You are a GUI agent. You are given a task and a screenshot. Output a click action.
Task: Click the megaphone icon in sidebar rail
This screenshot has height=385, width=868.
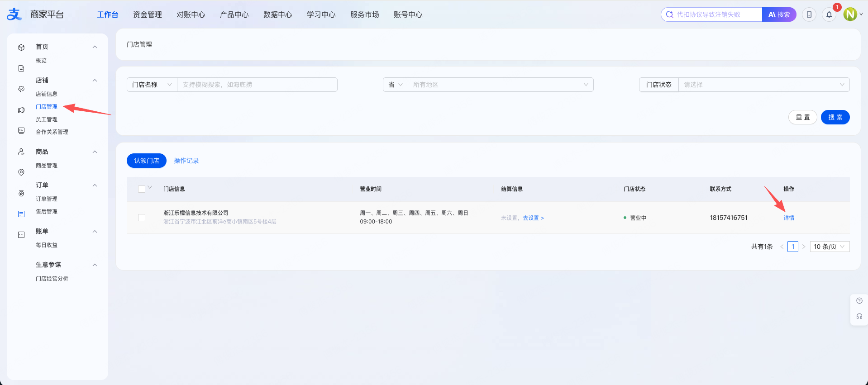tap(21, 110)
